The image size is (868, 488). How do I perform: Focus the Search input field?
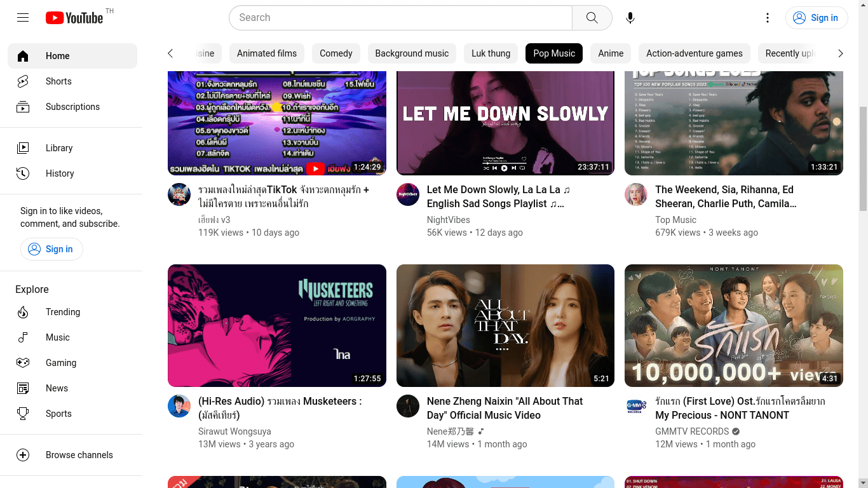[x=400, y=18]
